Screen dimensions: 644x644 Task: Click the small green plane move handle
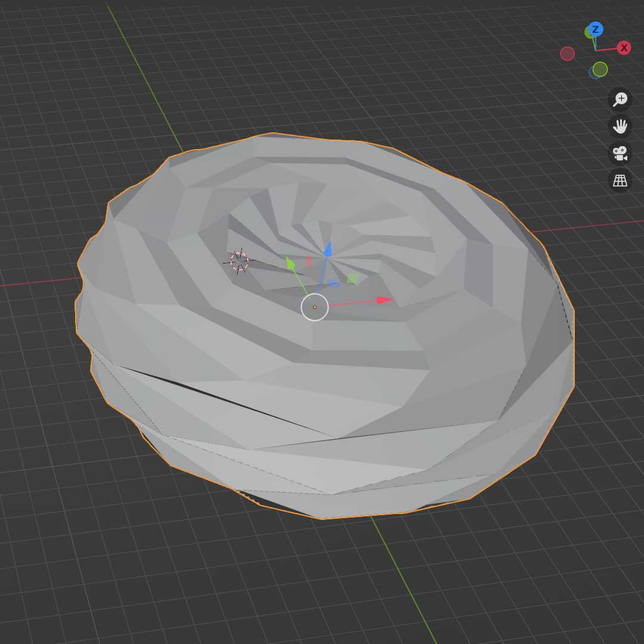352,278
